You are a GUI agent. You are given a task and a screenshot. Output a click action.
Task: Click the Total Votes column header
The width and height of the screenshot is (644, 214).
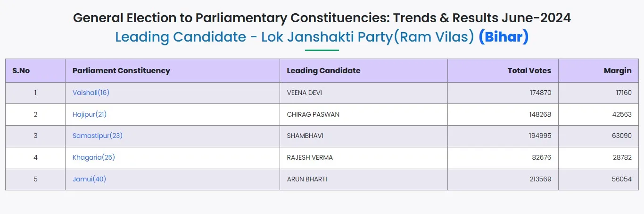tap(529, 70)
